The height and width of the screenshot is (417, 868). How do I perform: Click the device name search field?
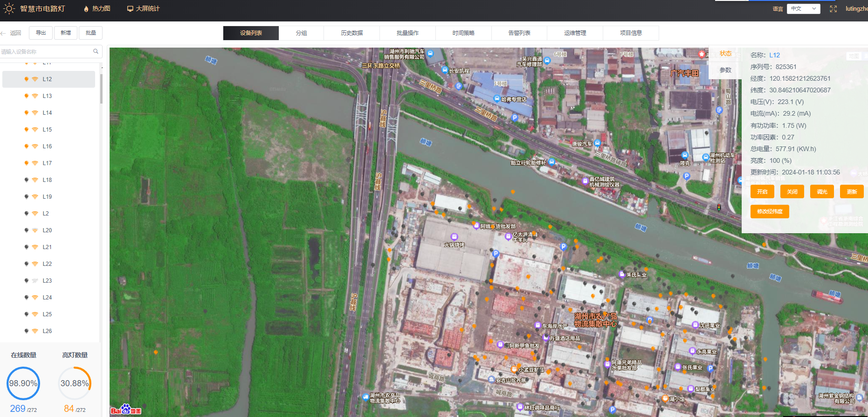(x=46, y=52)
